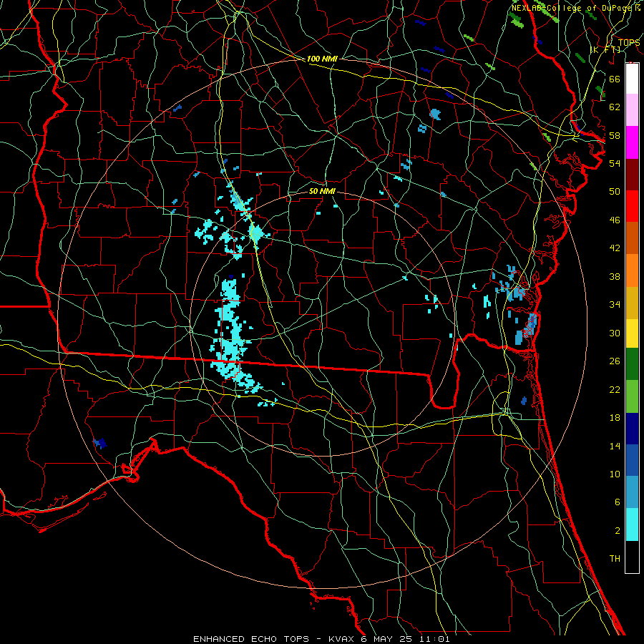Click the light green legend swatch

click(x=632, y=396)
